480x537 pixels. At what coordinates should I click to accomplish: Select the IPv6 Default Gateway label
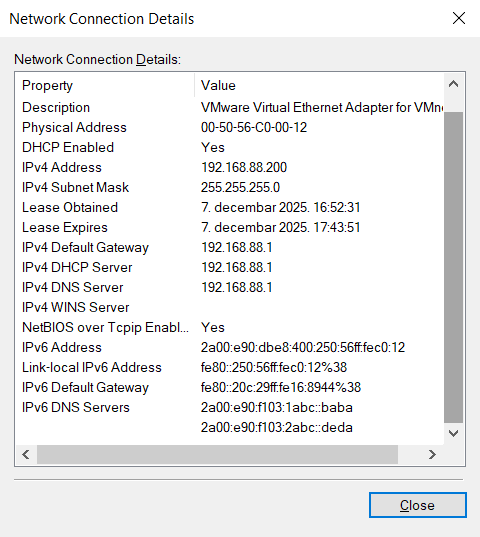click(x=85, y=387)
